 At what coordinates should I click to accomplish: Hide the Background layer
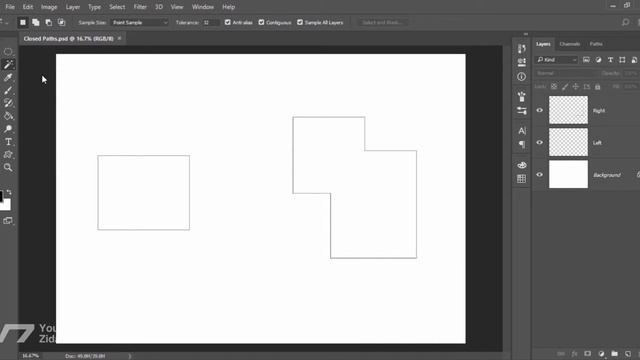click(x=540, y=175)
